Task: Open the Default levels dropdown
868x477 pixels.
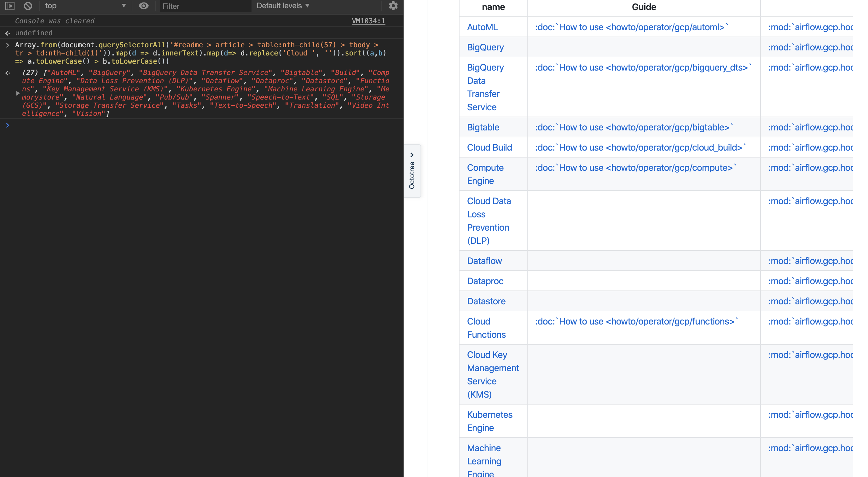Action: 283,6
